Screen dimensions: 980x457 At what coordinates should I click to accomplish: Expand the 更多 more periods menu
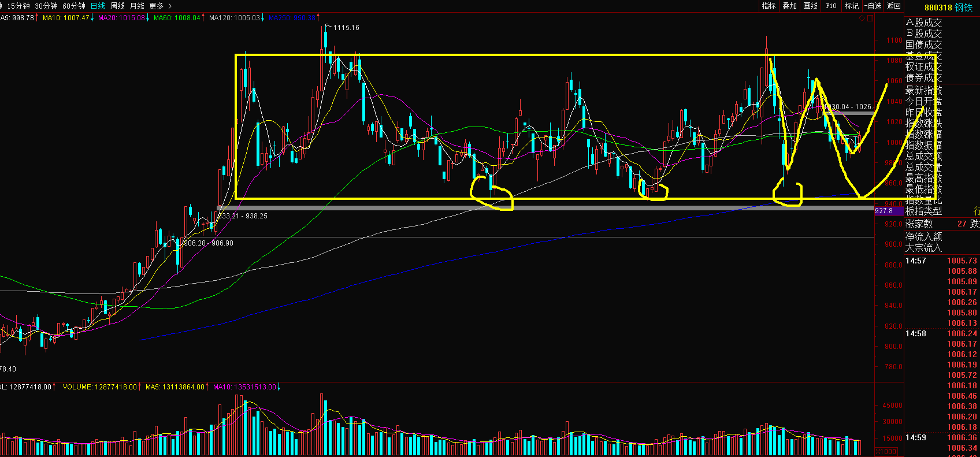coord(157,6)
